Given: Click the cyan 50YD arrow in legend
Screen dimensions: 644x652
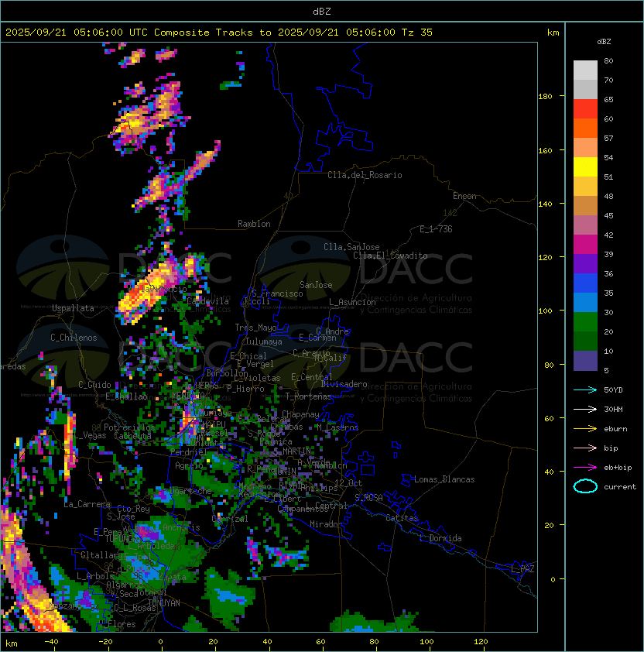Looking at the screenshot, I should (585, 389).
